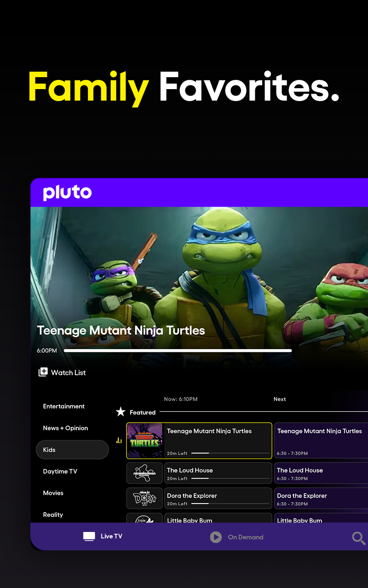Select the Reality category
This screenshot has width=368, height=588.
coord(53,514)
